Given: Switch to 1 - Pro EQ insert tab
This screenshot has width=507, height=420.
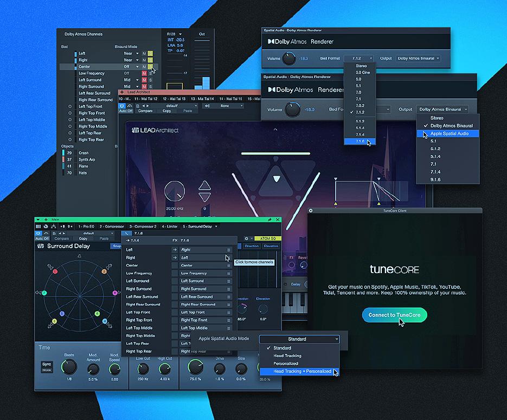Looking at the screenshot, I should [86, 227].
